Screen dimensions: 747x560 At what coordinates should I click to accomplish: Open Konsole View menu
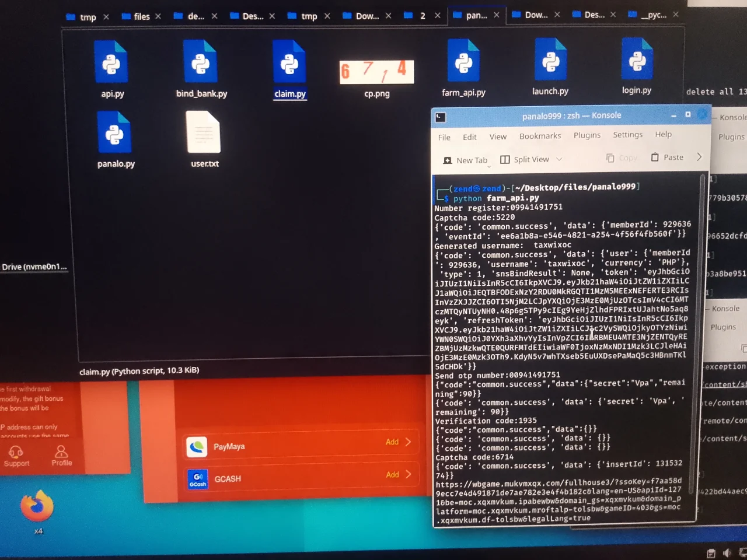tap(498, 136)
